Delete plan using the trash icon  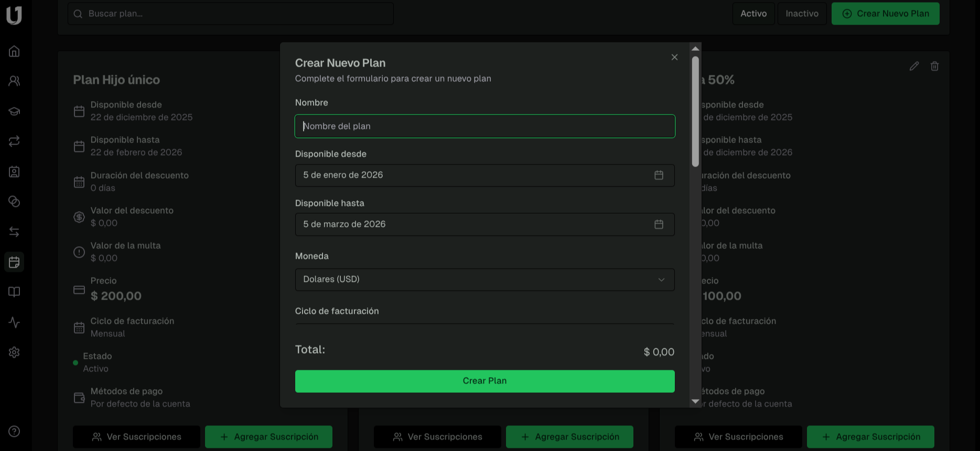coord(934,66)
